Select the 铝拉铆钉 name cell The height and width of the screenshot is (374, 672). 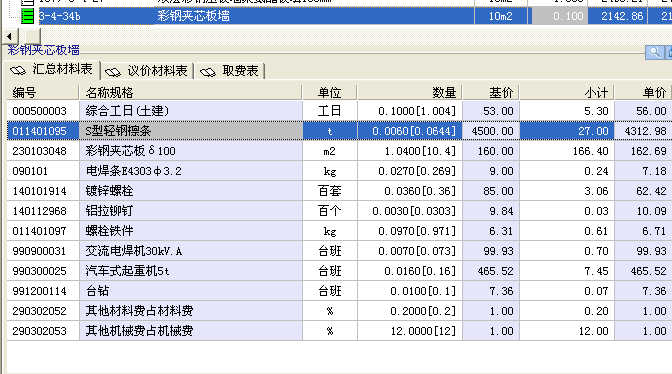(191, 211)
